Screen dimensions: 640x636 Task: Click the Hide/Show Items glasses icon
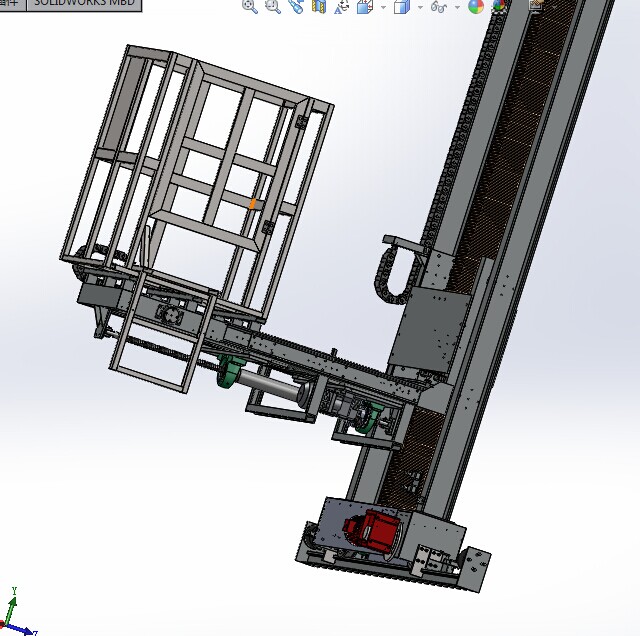(439, 6)
